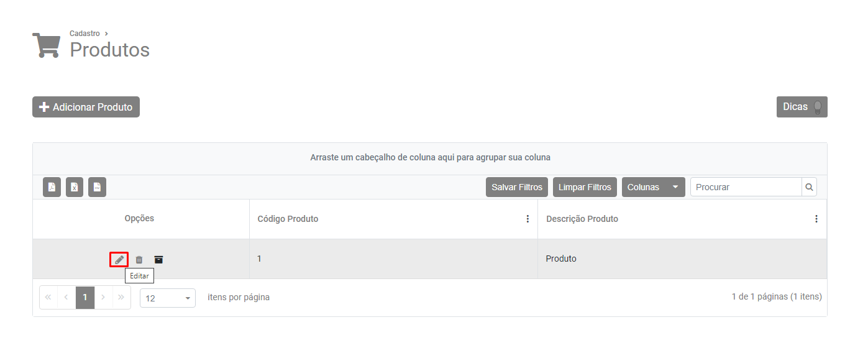Open the Descrição Produto column menu

pos(816,219)
